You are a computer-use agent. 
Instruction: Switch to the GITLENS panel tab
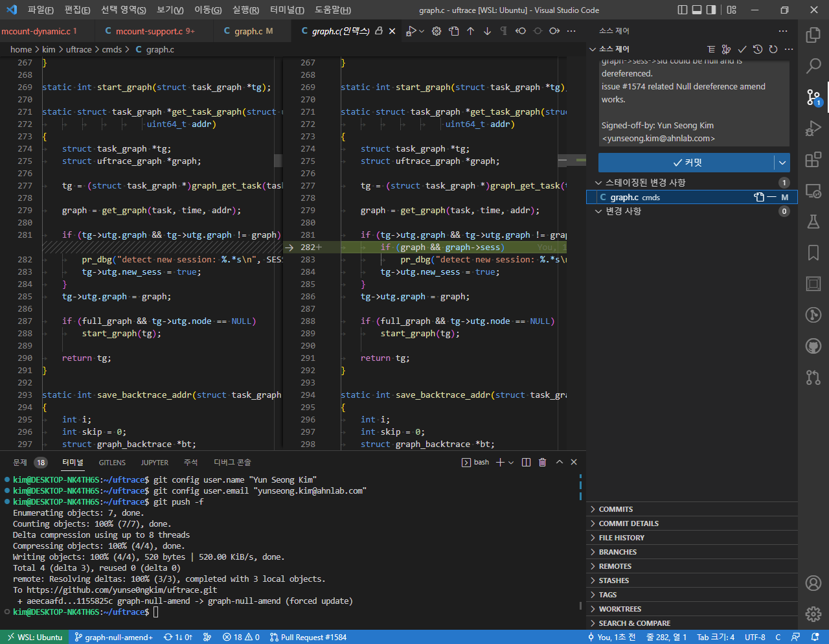(112, 463)
